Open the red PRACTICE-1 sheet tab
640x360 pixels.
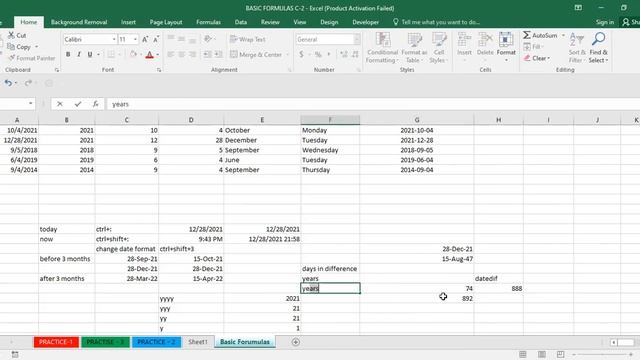click(56, 342)
